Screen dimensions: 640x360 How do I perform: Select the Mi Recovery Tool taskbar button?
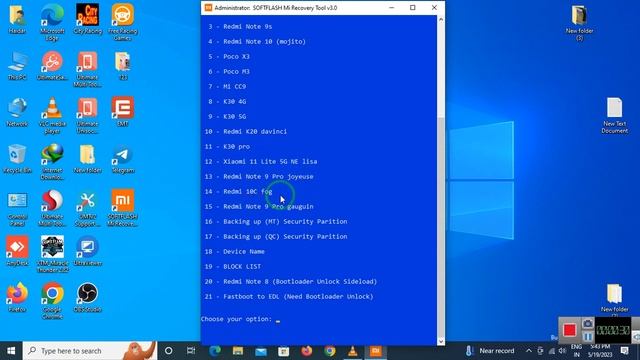(376, 351)
